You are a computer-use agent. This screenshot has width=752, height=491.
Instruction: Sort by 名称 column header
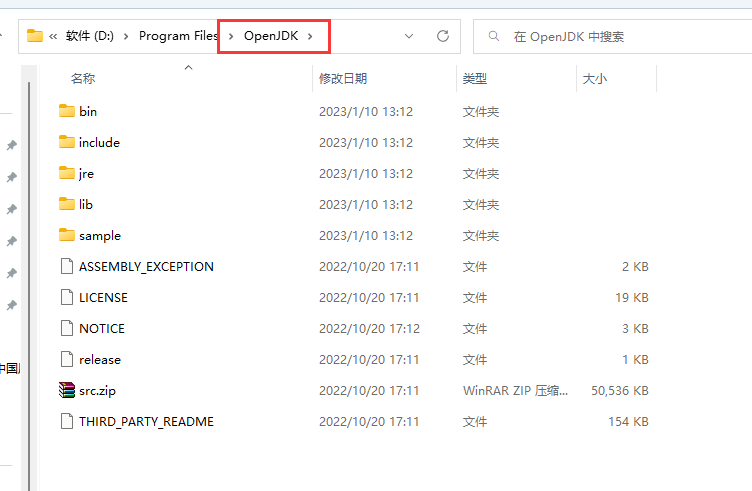tap(83, 78)
